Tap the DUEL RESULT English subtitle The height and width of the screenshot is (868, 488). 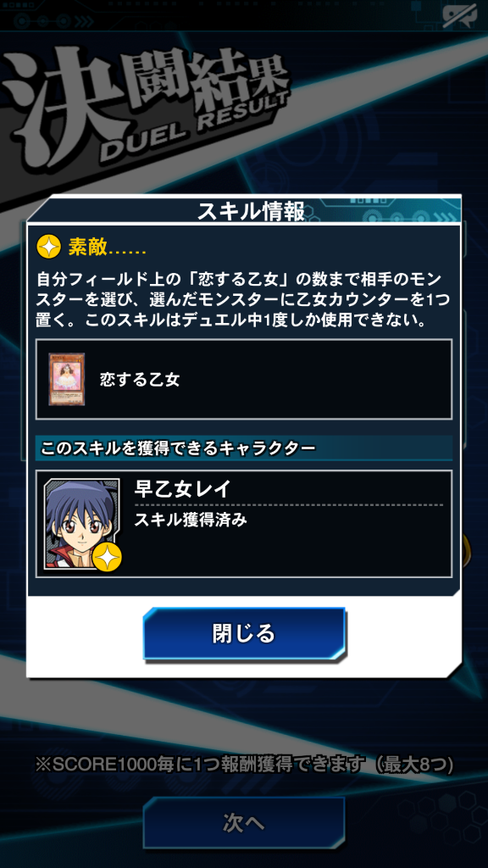pos(195,125)
